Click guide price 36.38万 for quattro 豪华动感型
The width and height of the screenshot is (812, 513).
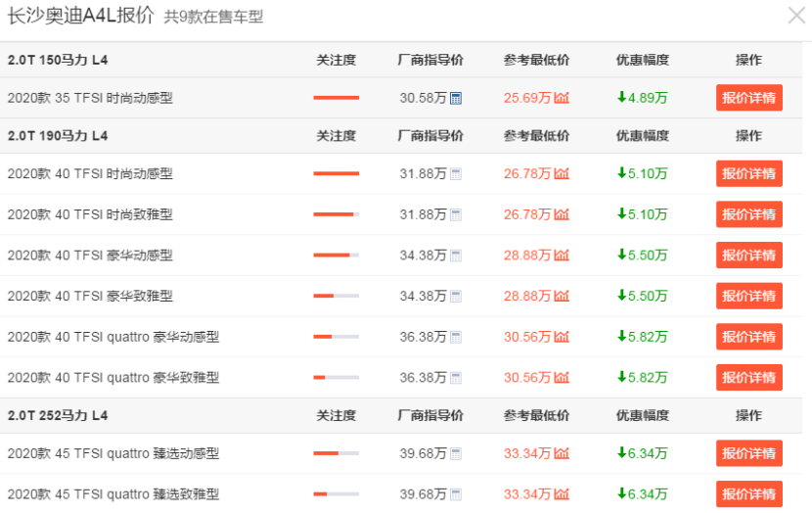pos(423,338)
